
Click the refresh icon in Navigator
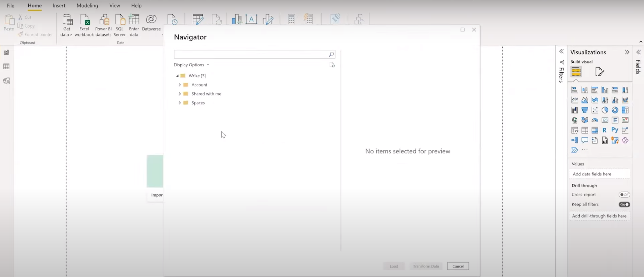(x=332, y=65)
